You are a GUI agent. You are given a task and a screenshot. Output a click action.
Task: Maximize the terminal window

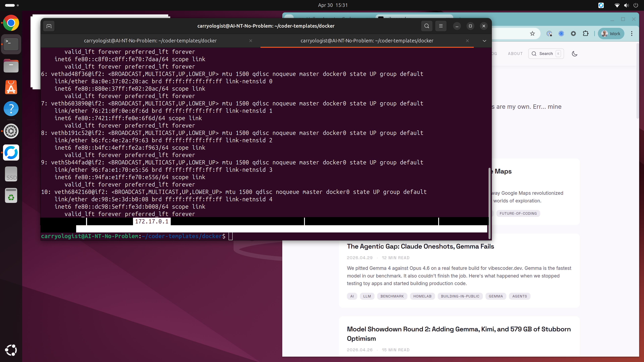point(470,26)
